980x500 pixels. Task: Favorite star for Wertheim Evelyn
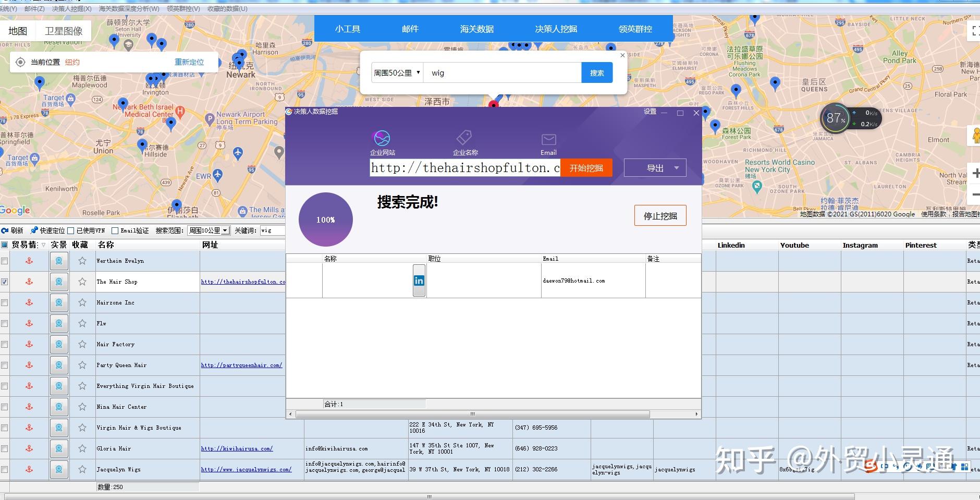coord(82,261)
